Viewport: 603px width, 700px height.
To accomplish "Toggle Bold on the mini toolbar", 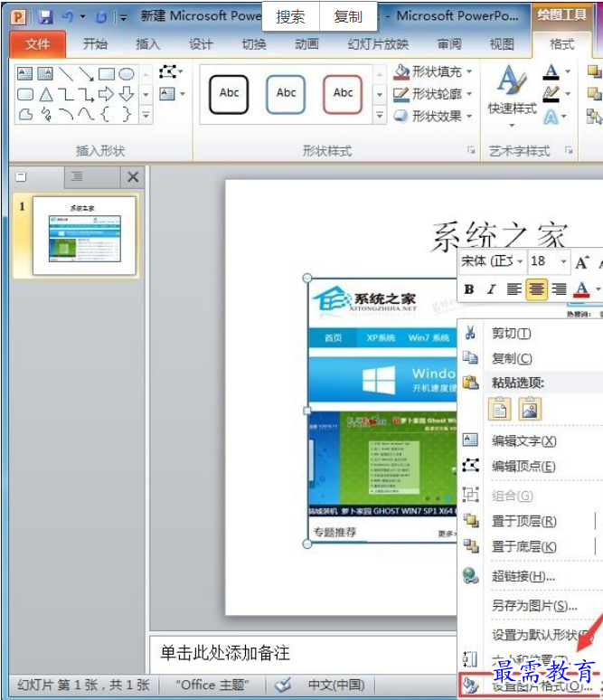I will pyautogui.click(x=468, y=289).
